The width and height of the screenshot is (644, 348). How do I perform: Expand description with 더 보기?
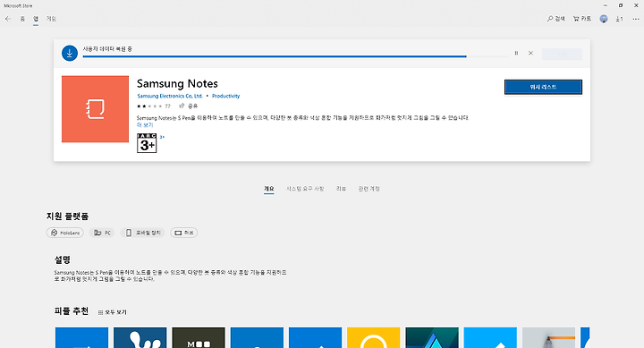(145, 125)
